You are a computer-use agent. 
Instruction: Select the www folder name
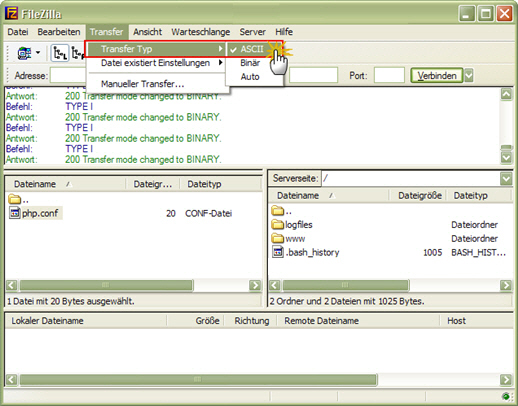point(295,239)
